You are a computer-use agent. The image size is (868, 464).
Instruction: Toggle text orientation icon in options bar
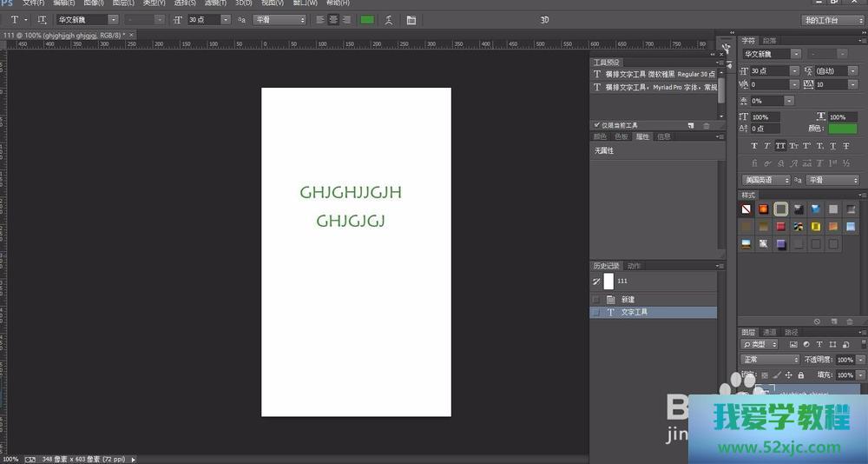coord(42,19)
